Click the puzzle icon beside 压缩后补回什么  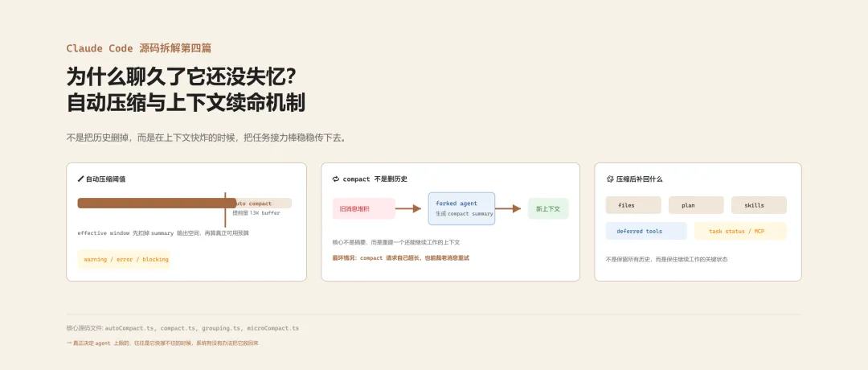pyautogui.click(x=610, y=179)
